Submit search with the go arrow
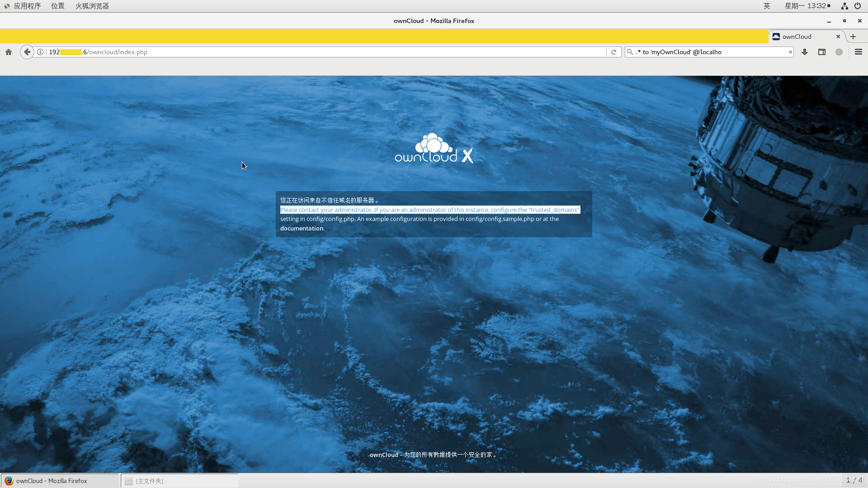This screenshot has height=488, width=868. [790, 52]
